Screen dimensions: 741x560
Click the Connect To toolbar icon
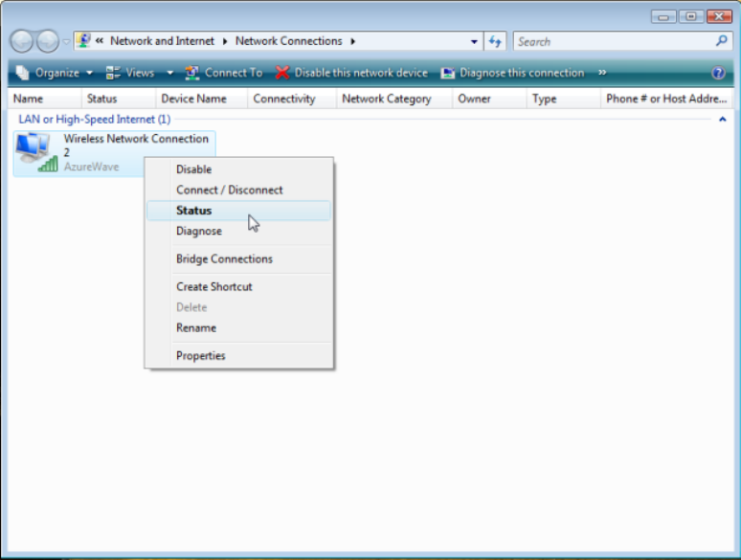[x=191, y=73]
